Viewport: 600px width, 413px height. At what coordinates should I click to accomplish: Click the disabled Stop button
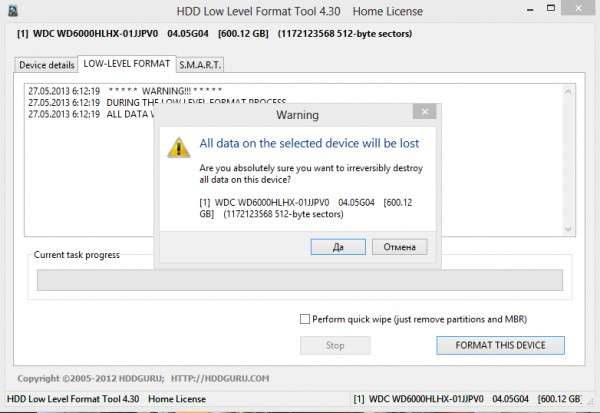(335, 345)
